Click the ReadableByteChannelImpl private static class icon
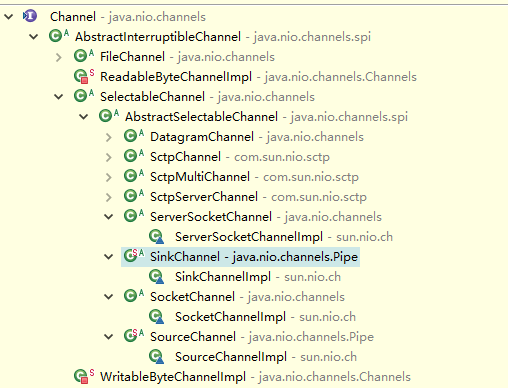This screenshot has height=388, width=508. 84,76
